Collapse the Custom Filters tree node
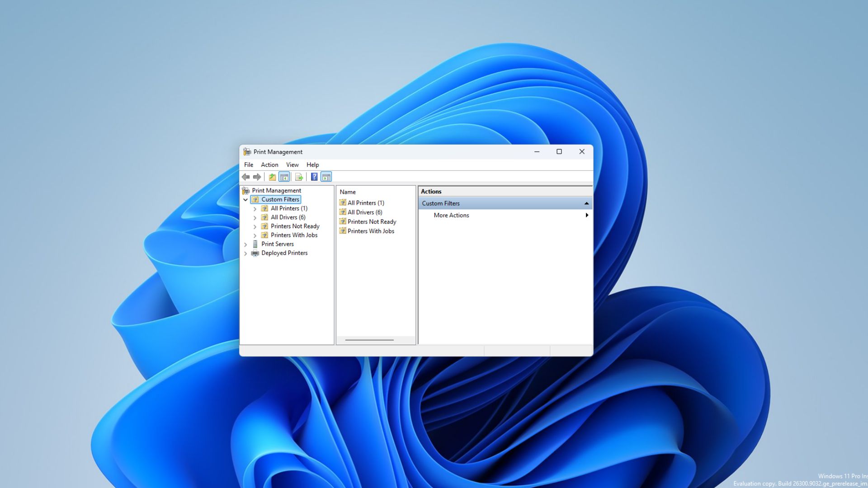 coord(245,200)
